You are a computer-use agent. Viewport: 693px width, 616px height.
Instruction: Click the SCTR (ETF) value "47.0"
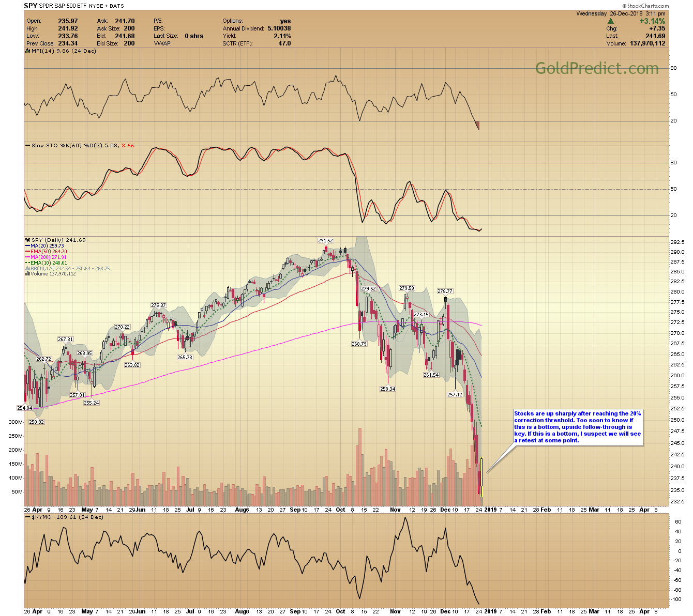pos(284,43)
